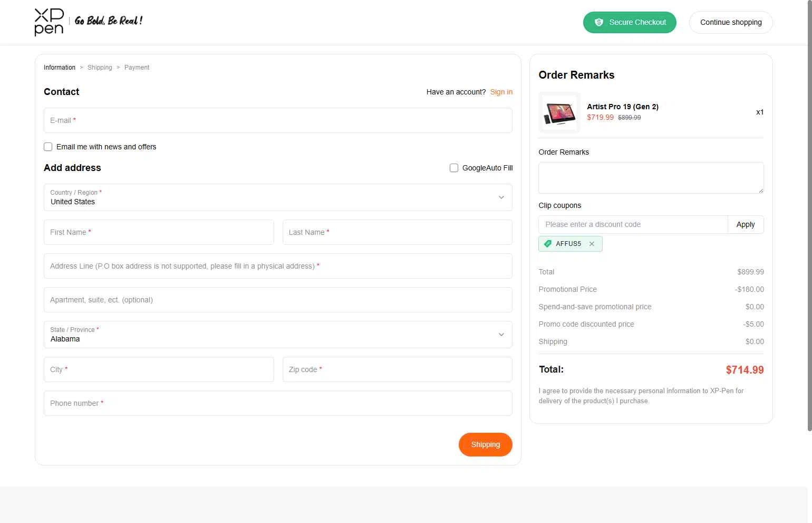
Task: Click the $719.99 sale price
Action: click(x=601, y=117)
